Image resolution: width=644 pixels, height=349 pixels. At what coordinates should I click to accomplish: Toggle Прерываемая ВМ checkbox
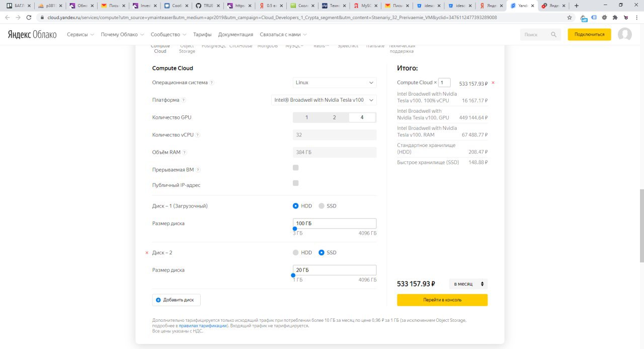[x=296, y=168]
